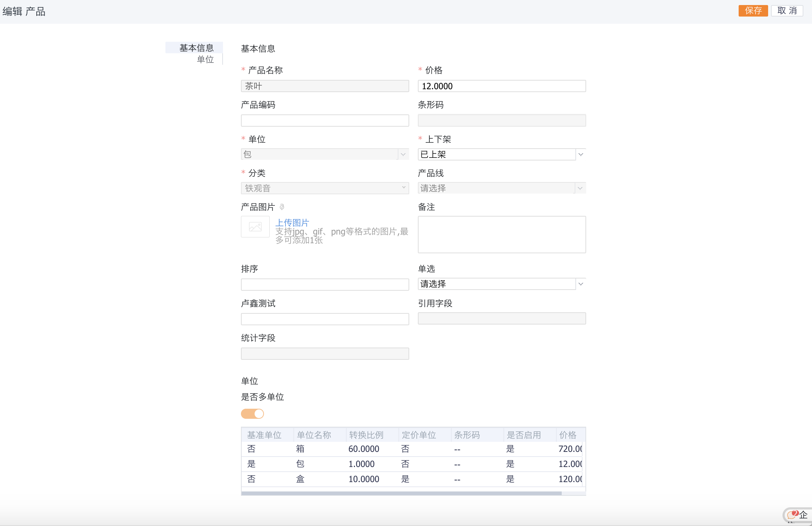Open the 上下架 dropdown showing 已上架

pos(502,154)
